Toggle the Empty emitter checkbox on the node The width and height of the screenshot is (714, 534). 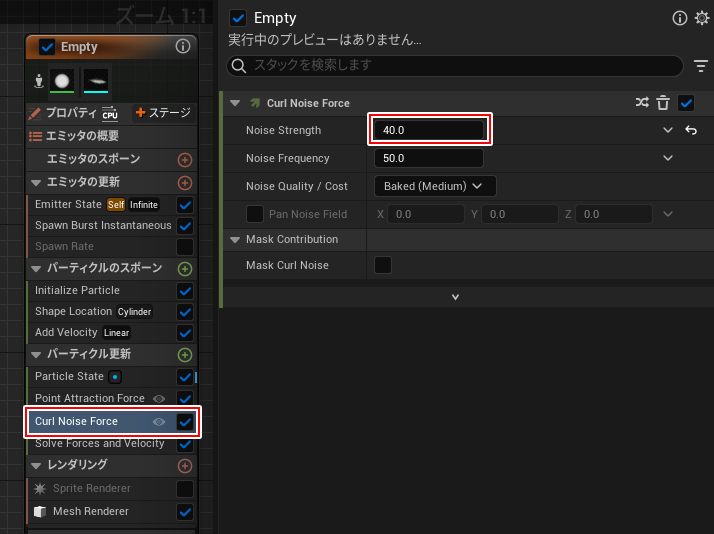47,47
